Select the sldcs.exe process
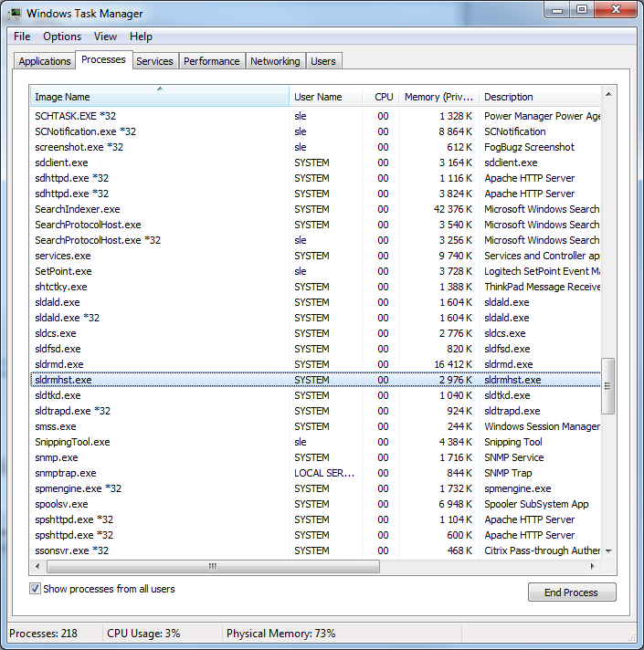644x650 pixels. coord(315,333)
